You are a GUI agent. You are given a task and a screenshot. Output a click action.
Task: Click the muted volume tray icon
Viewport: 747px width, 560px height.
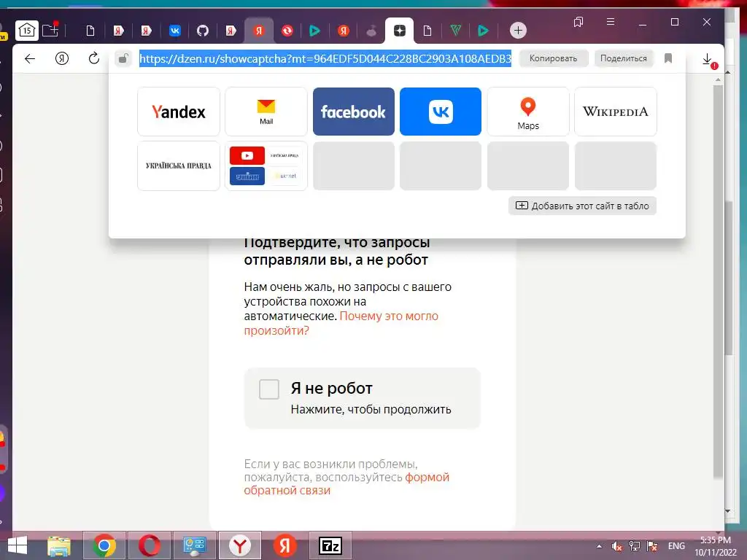tap(616, 546)
